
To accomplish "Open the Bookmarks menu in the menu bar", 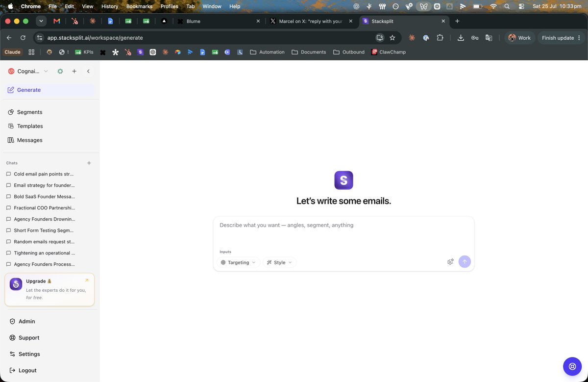I will pos(140,6).
